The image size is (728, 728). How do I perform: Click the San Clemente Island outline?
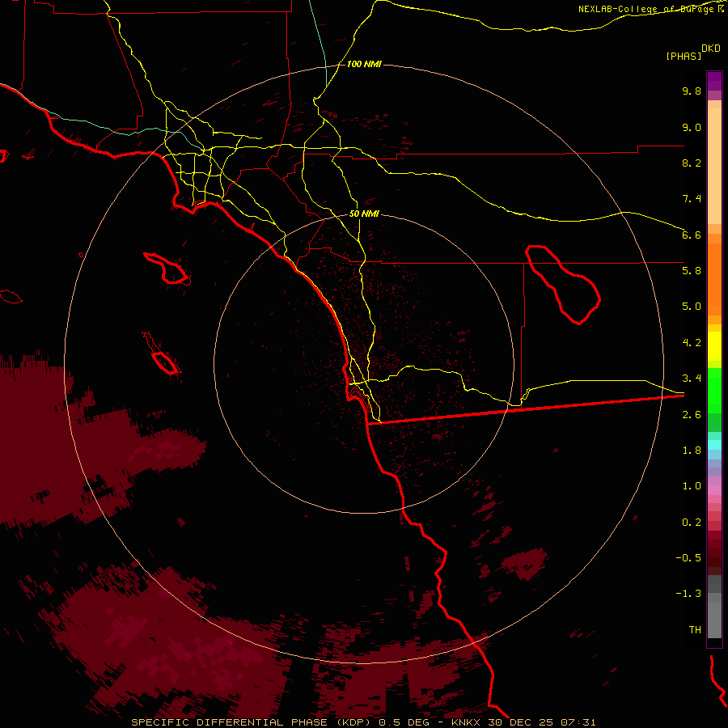[162, 353]
